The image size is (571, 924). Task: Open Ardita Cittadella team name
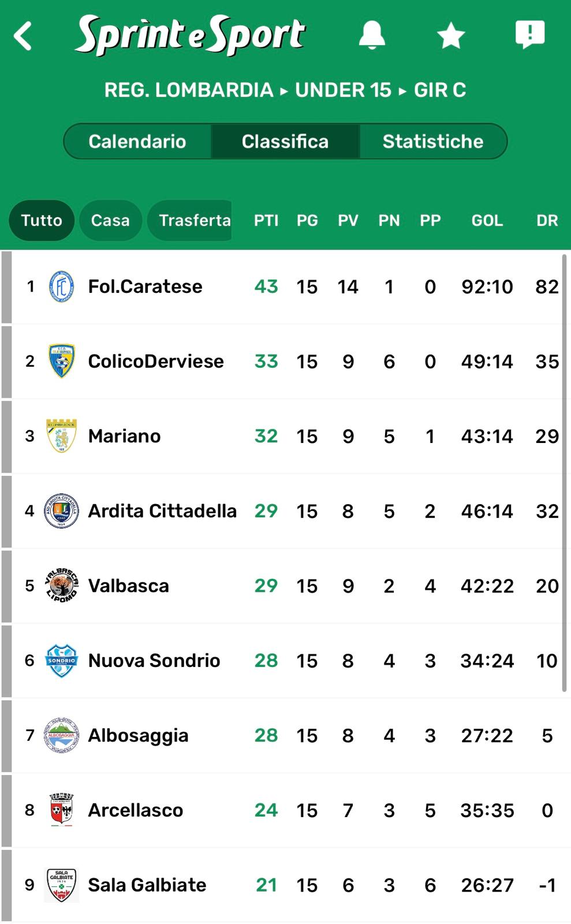pos(162,511)
